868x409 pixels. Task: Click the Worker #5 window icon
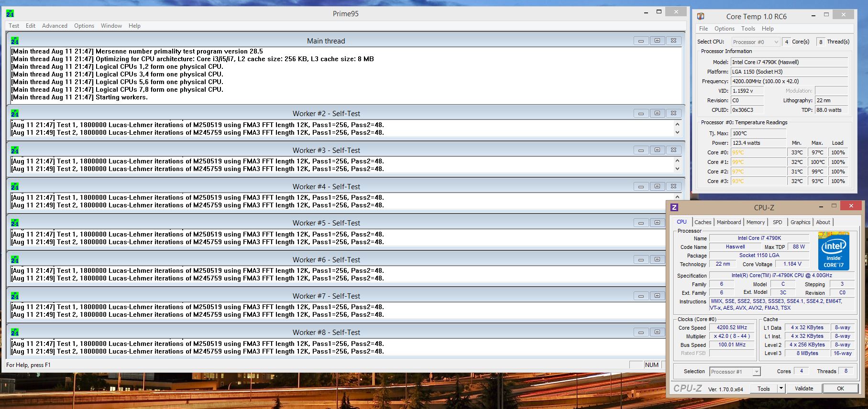[x=15, y=223]
